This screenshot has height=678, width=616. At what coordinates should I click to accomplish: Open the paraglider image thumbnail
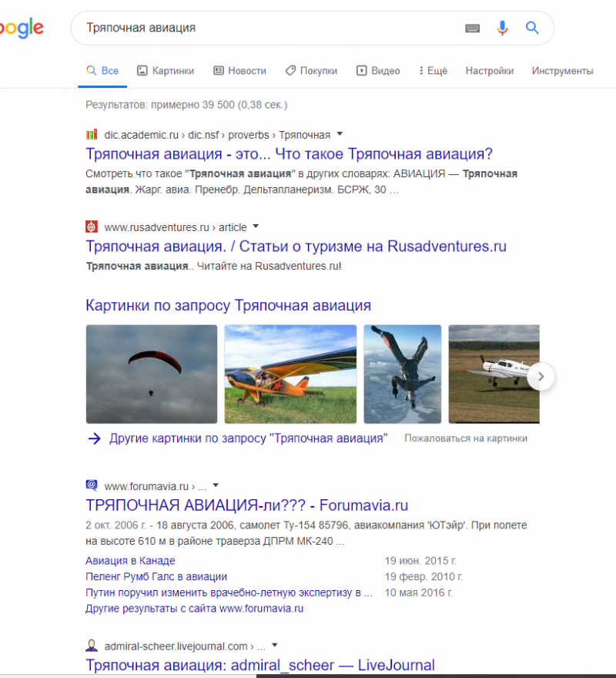click(x=152, y=374)
